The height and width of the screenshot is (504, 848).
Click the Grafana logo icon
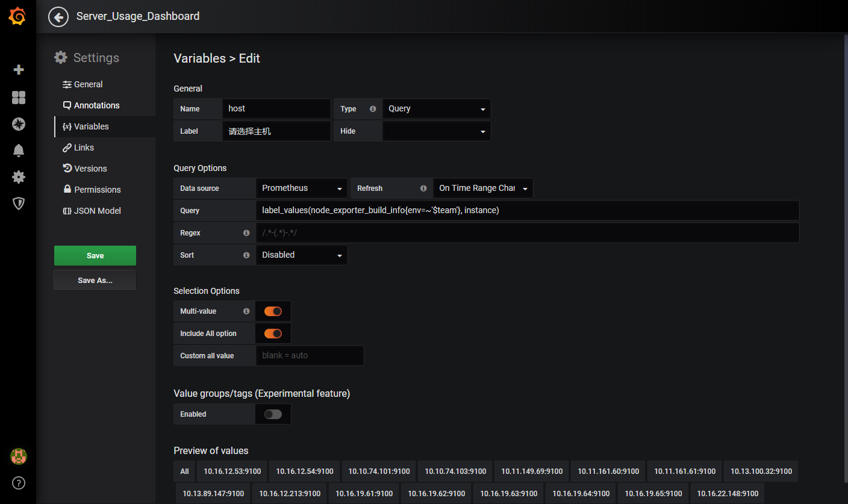click(x=17, y=17)
